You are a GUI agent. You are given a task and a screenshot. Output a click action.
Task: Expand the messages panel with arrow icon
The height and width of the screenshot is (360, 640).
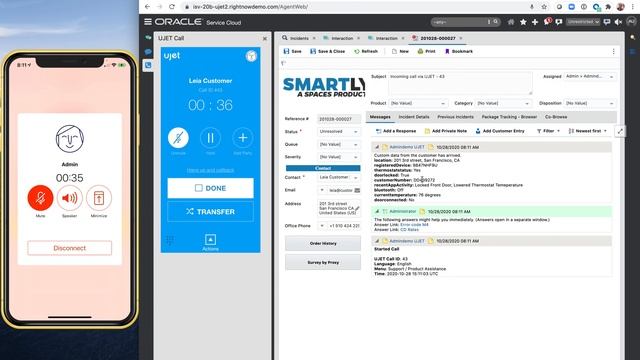point(620,131)
